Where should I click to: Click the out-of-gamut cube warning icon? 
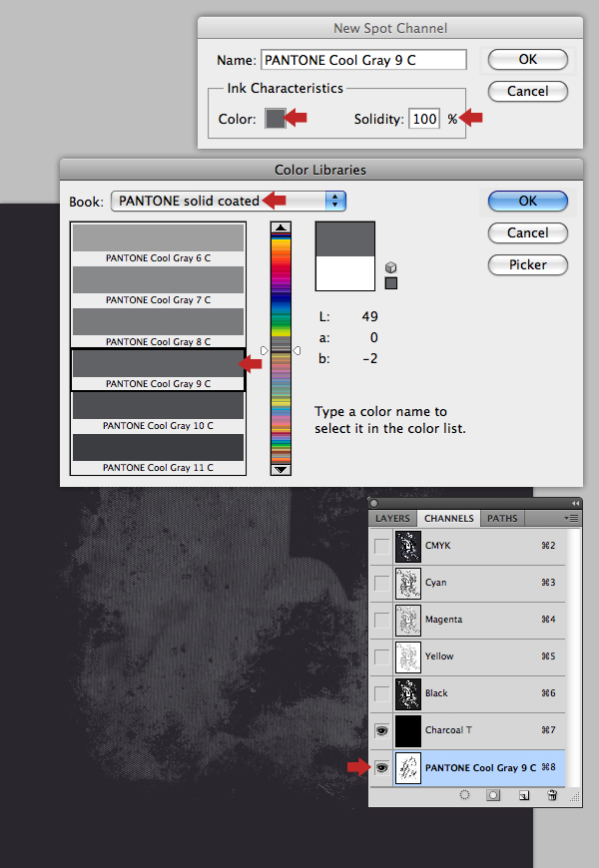pos(390,268)
